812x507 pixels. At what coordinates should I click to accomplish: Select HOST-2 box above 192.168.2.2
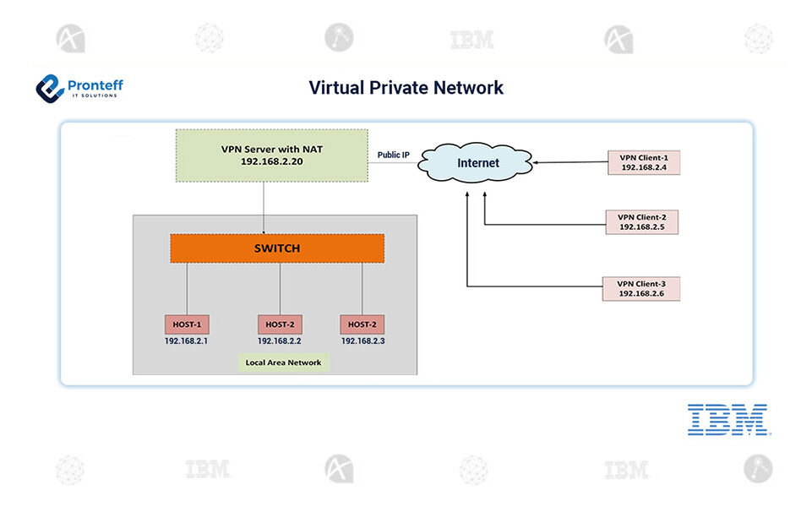[279, 324]
